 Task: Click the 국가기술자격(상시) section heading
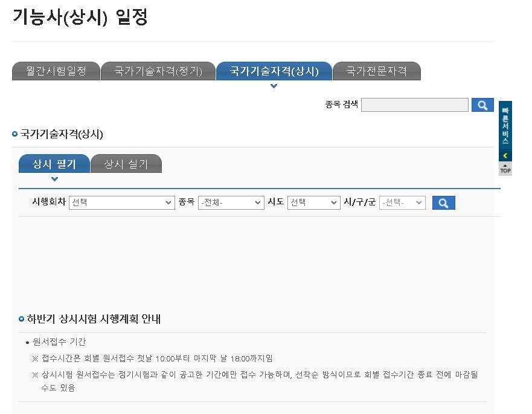click(62, 134)
